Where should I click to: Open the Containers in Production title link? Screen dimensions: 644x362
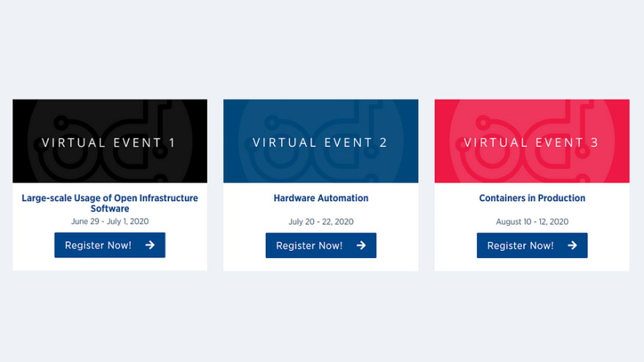(532, 198)
